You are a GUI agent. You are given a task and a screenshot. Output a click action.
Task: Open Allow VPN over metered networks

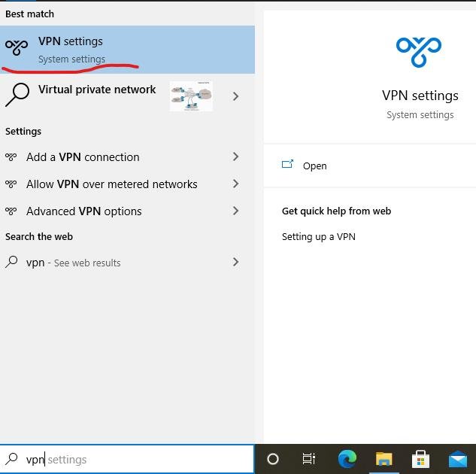pyautogui.click(x=127, y=184)
